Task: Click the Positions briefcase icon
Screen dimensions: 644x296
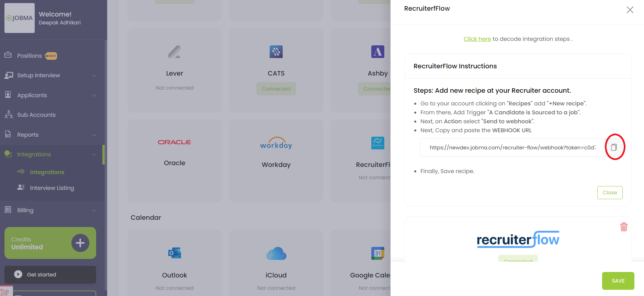Action: pyautogui.click(x=8, y=55)
